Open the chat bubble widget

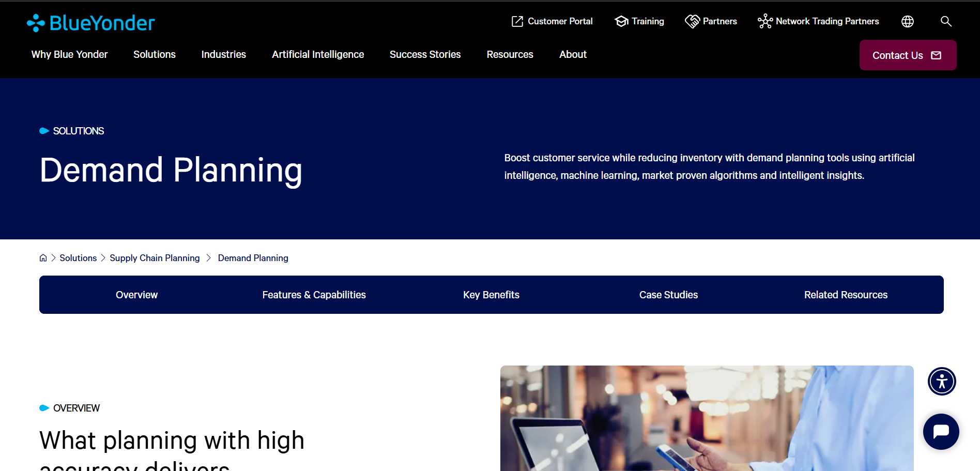pyautogui.click(x=941, y=431)
